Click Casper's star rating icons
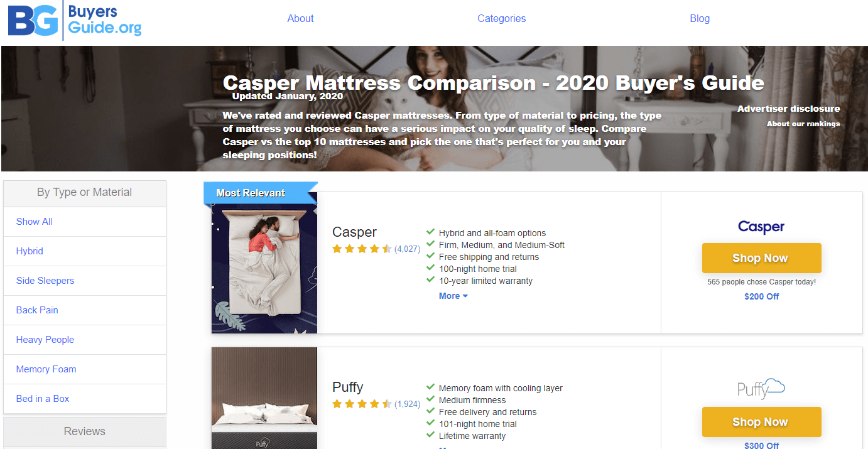The image size is (868, 449). [x=362, y=249]
